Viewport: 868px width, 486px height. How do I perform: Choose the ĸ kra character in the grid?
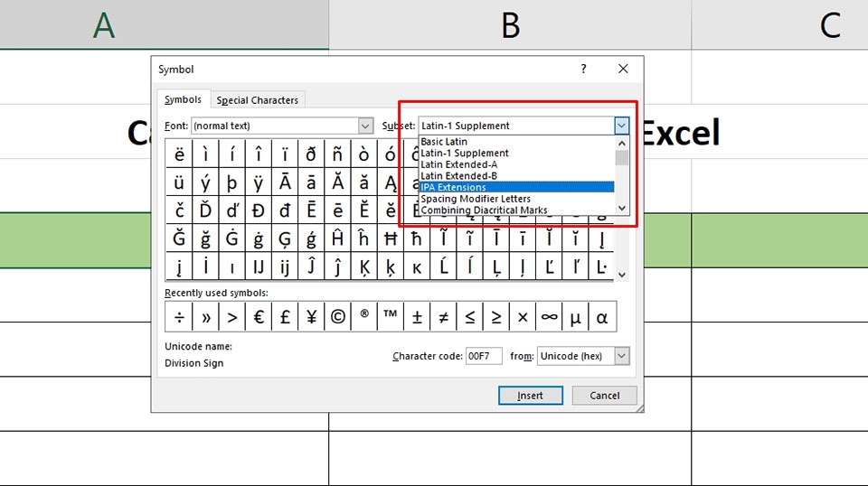pos(417,266)
